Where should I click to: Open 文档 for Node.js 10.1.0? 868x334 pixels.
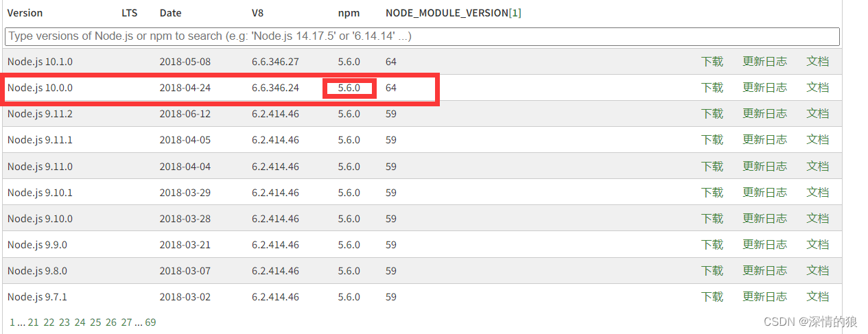[817, 62]
